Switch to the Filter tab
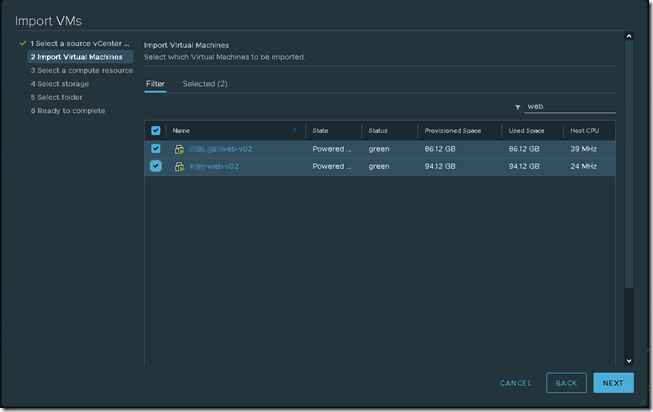The height and width of the screenshot is (412, 653). (155, 84)
